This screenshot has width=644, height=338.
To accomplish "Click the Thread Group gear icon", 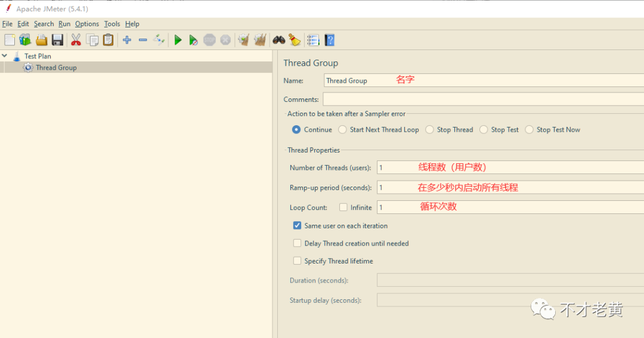I will [28, 68].
